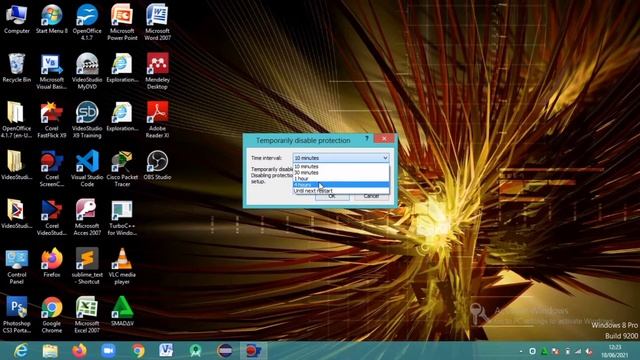Launch Corel FastFlick X9
The image size is (640, 360).
[52, 120]
